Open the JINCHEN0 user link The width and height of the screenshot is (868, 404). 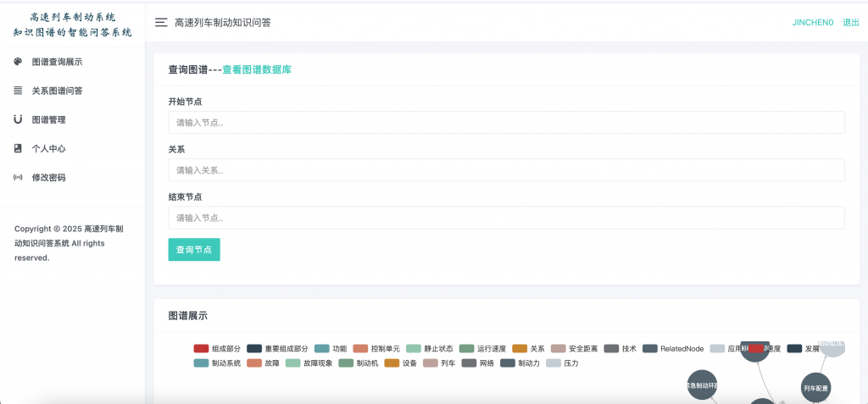[813, 23]
